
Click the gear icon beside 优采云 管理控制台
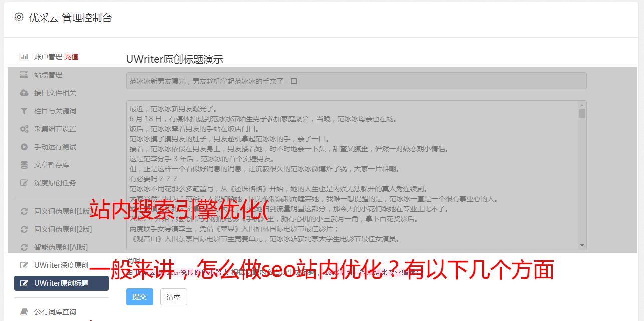click(x=19, y=17)
